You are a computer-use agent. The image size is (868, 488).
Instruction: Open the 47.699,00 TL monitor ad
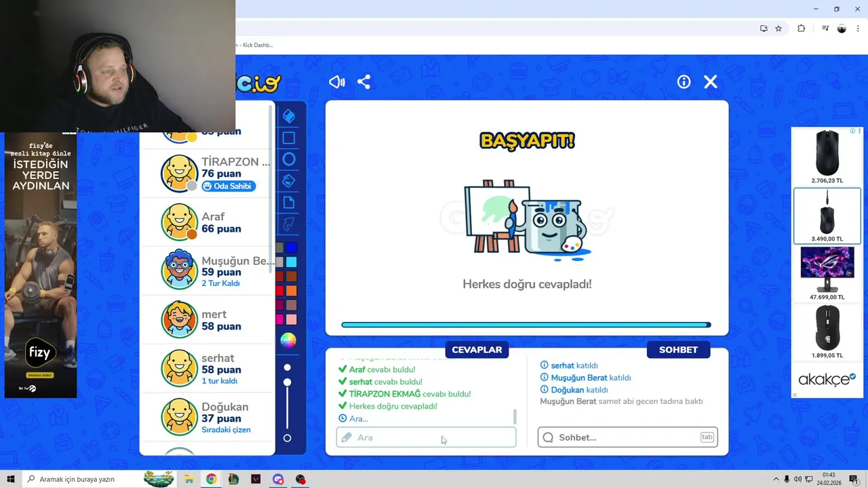(x=827, y=274)
